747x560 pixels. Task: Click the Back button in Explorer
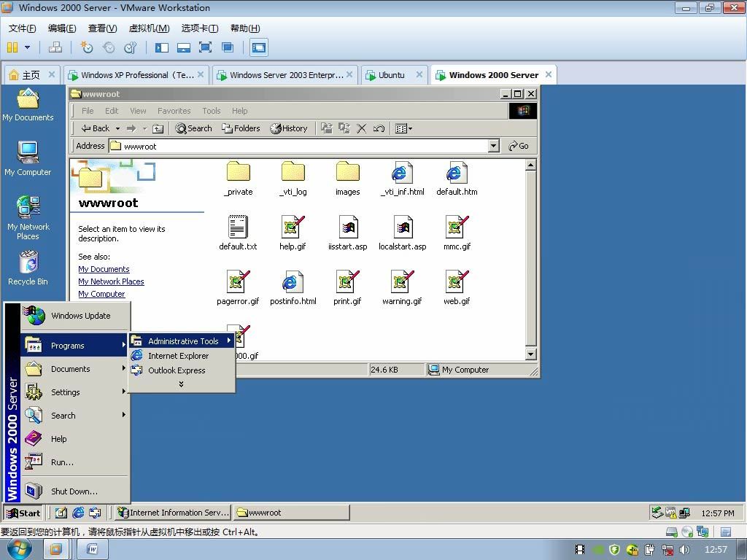pos(96,128)
